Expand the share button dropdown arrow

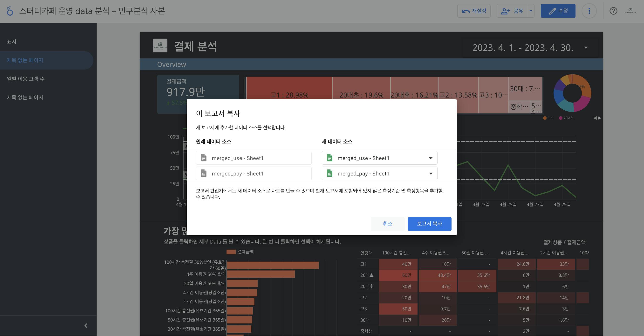pos(531,11)
